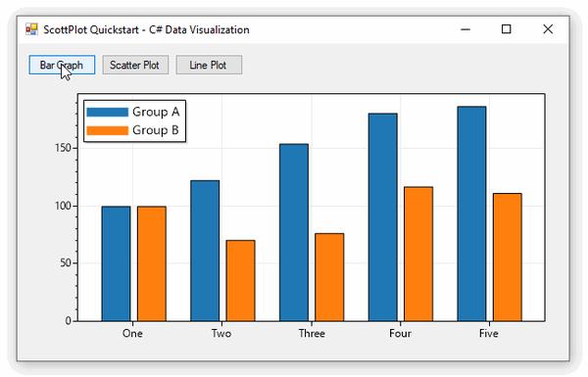The image size is (588, 377).
Task: Click the blue bar above One
Action: (116, 263)
